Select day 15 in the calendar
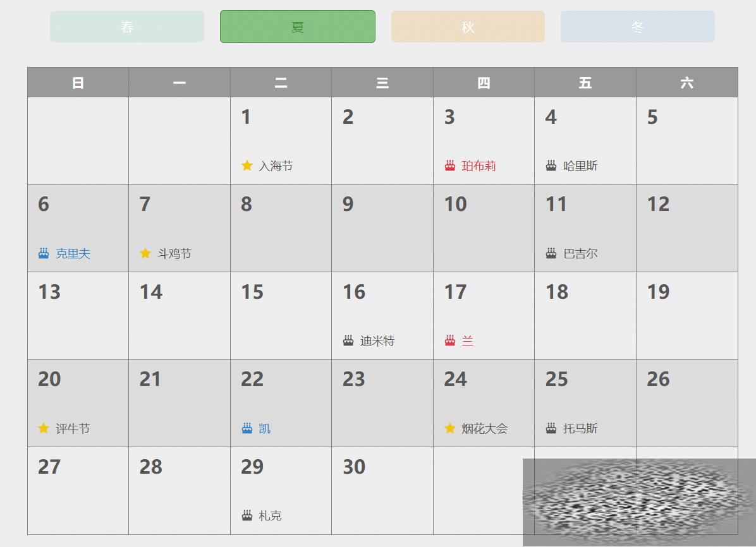The image size is (756, 547). 281,316
